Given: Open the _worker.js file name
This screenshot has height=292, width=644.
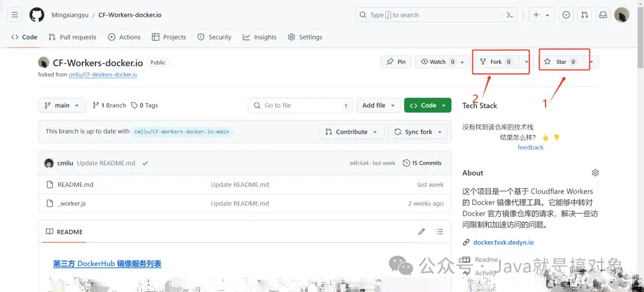Looking at the screenshot, I should [72, 203].
